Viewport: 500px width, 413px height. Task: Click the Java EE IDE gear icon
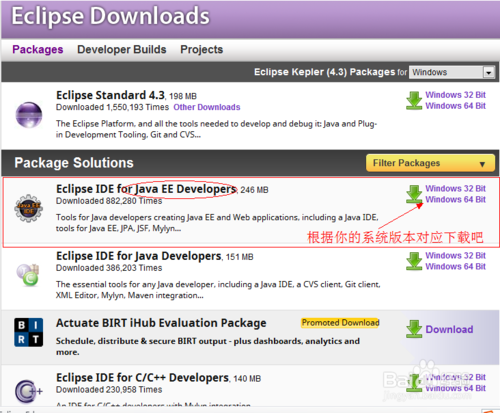(x=29, y=209)
